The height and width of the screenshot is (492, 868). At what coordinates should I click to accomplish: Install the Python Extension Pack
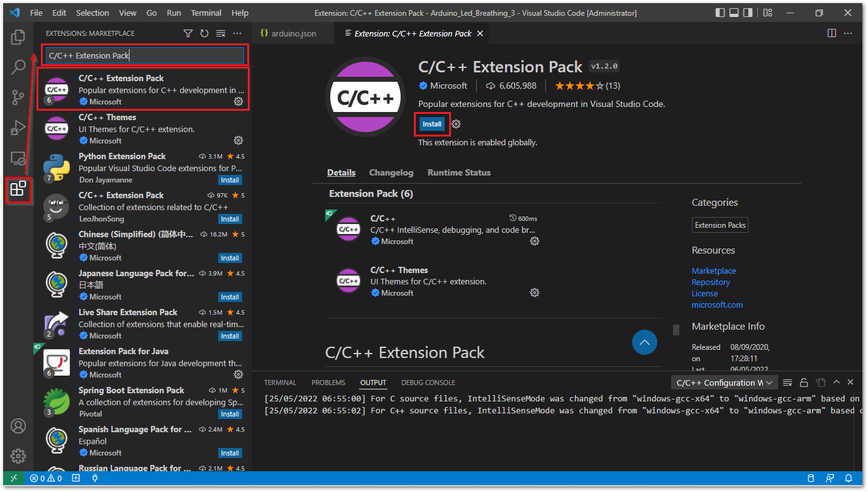click(x=230, y=180)
